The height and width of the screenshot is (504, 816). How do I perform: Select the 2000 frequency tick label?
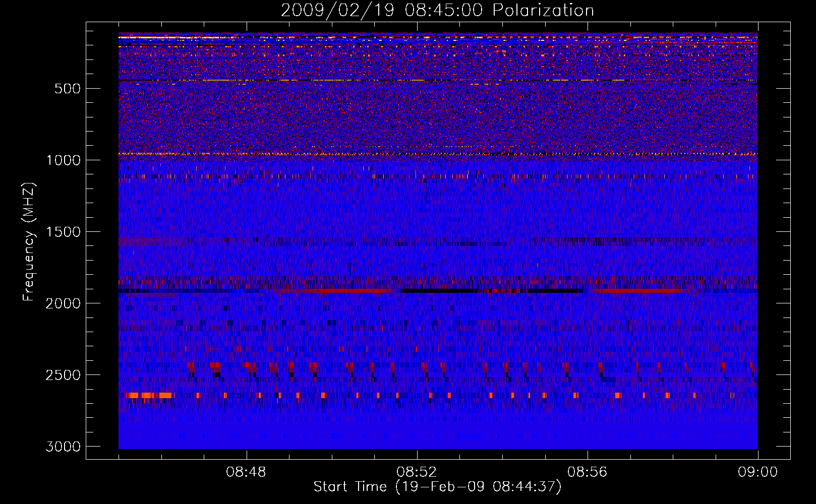point(63,303)
